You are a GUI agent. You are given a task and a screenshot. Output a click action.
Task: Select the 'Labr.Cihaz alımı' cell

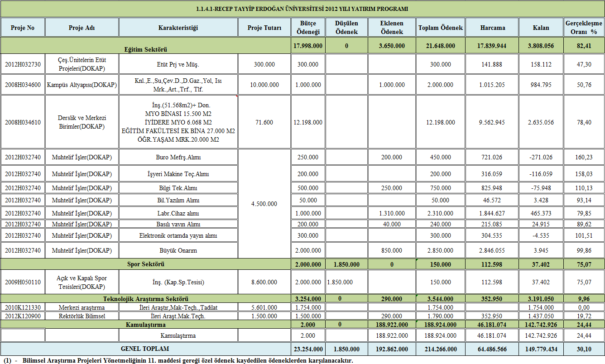pos(178,213)
